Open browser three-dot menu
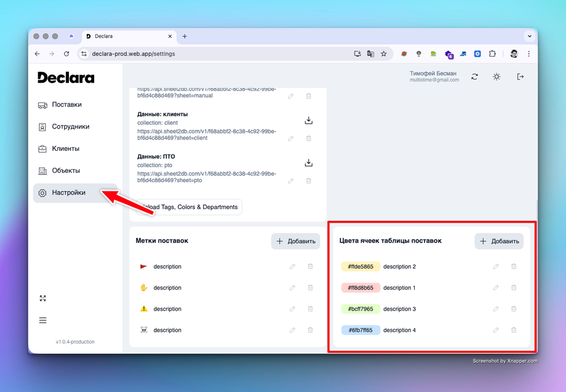This screenshot has height=392, width=566. coord(529,54)
